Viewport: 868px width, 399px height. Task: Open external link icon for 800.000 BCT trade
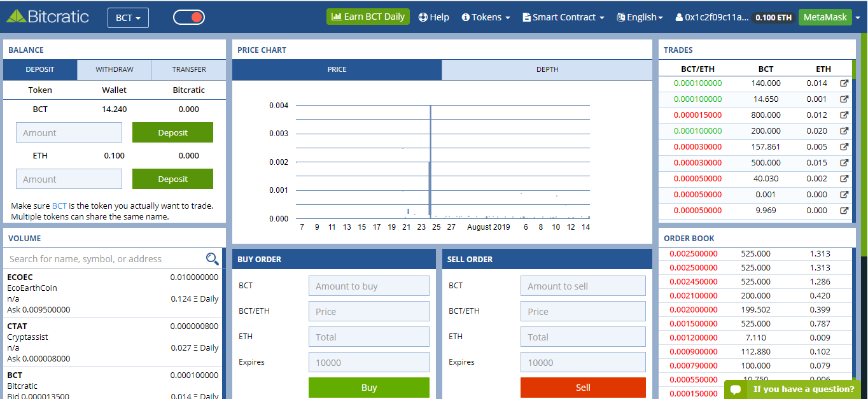pyautogui.click(x=844, y=115)
